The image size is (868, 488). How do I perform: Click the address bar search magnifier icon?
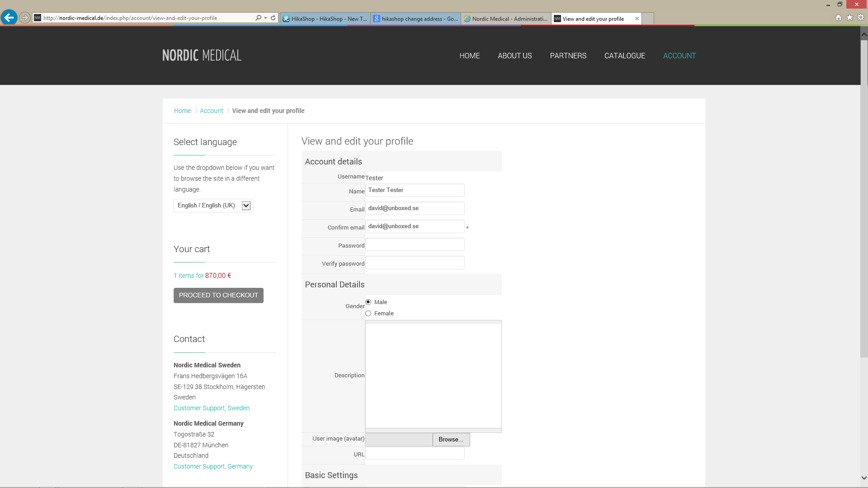(x=258, y=18)
